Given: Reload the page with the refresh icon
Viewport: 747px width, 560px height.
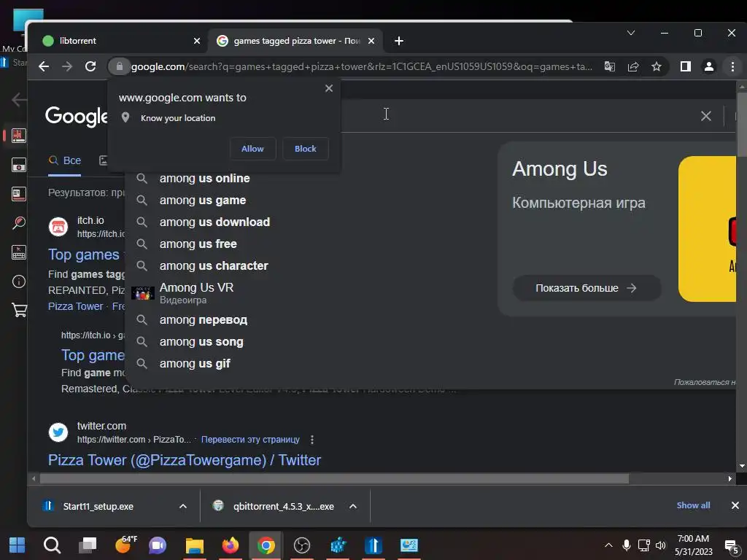Looking at the screenshot, I should (90, 66).
